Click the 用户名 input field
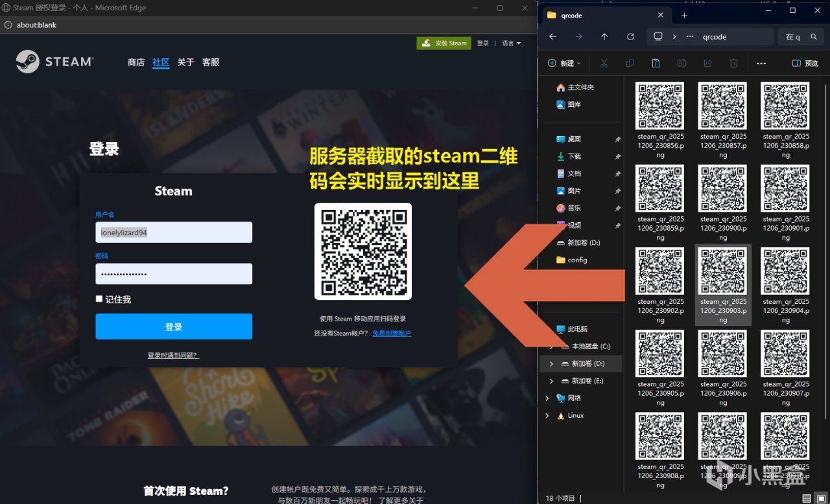Viewport: 830px width, 504px height. [174, 233]
